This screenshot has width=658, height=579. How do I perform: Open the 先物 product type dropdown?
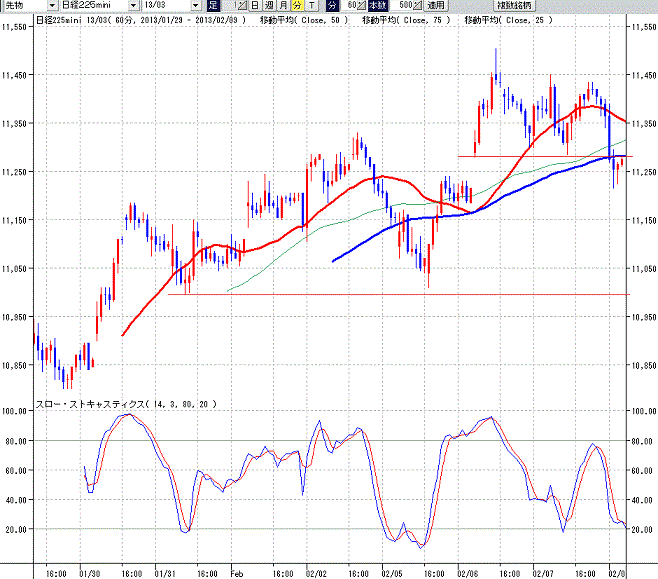[x=52, y=5]
